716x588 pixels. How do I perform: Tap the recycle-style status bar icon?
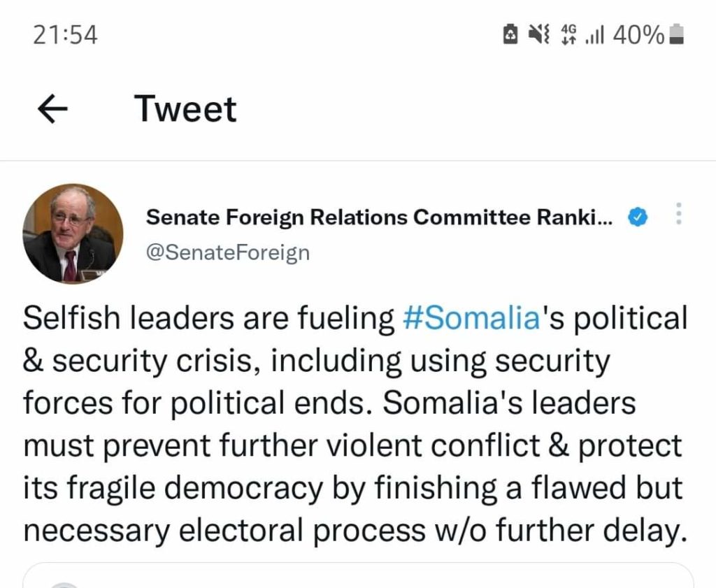click(x=511, y=34)
